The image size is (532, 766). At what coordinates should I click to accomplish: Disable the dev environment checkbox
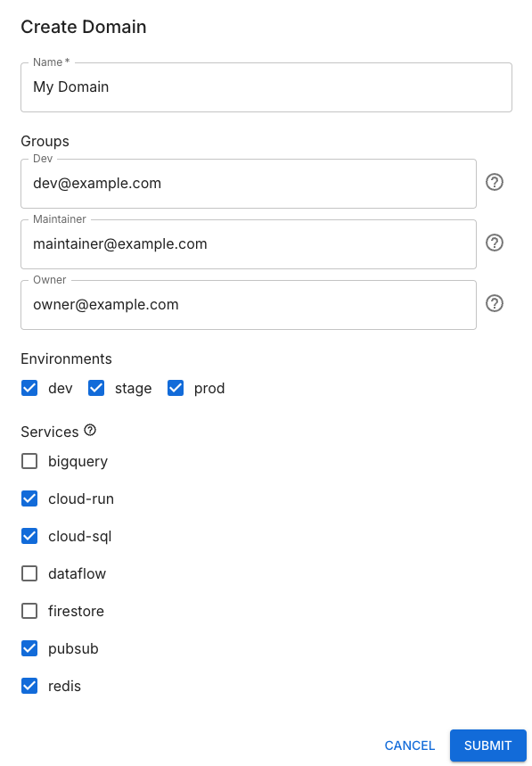pyautogui.click(x=29, y=388)
